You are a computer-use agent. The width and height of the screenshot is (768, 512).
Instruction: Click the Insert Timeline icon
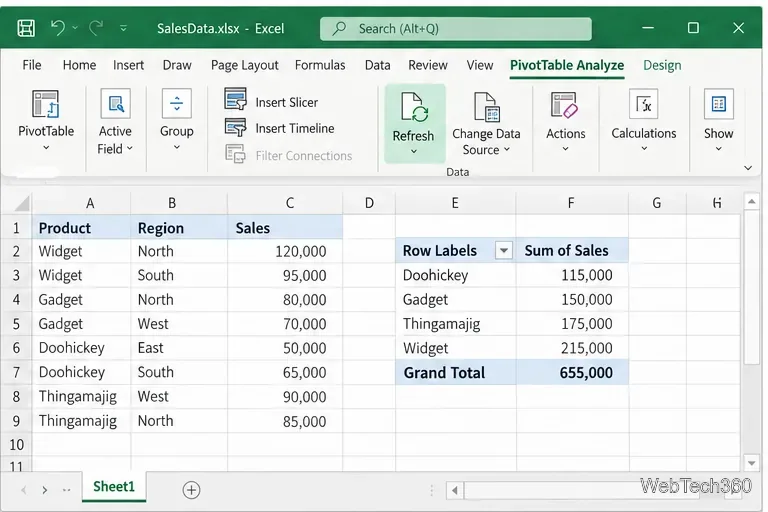pos(236,127)
